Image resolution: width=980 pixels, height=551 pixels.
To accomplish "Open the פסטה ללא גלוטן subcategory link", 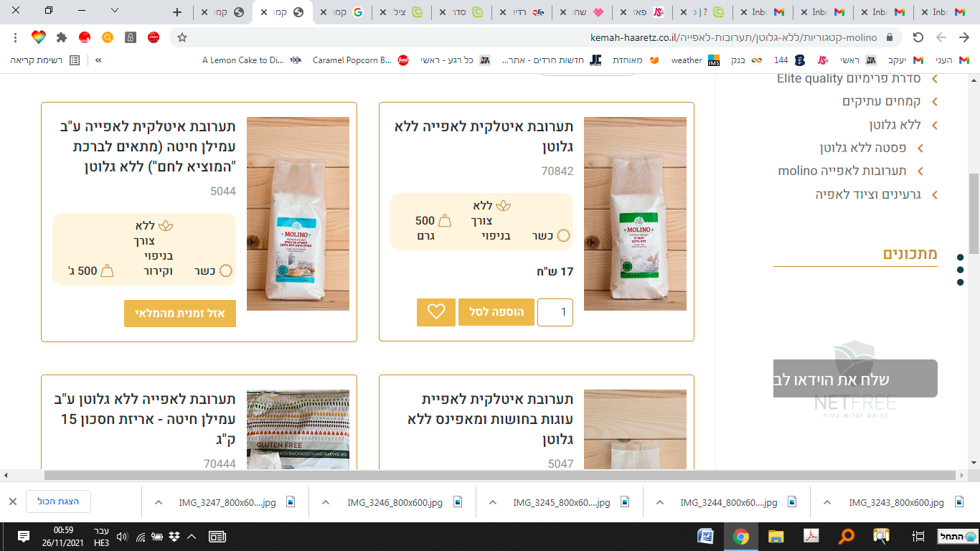I will [x=863, y=148].
